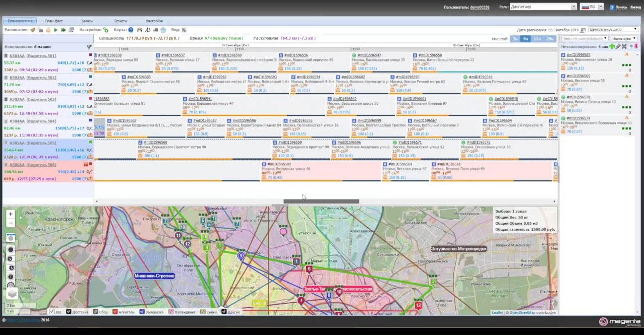Click the horizontal timeline scrollbar thumb
This screenshot has width=644, height=335.
pyautogui.click(x=321, y=202)
